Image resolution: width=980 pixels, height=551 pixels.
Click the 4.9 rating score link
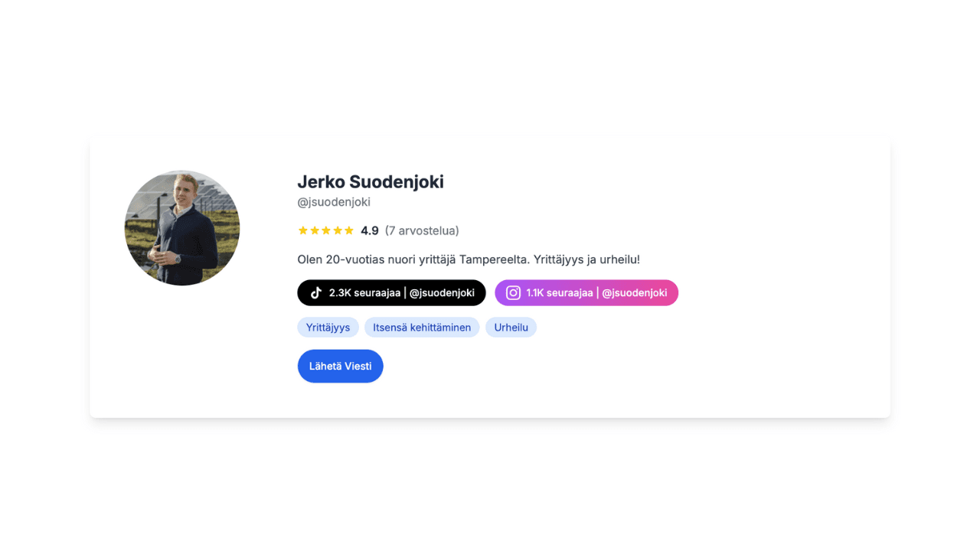(x=369, y=230)
